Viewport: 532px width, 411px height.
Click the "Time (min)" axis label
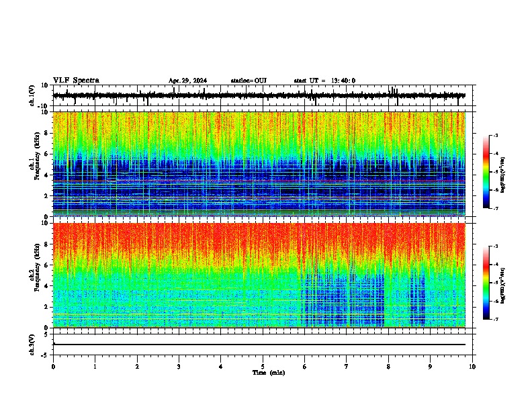[x=269, y=373]
